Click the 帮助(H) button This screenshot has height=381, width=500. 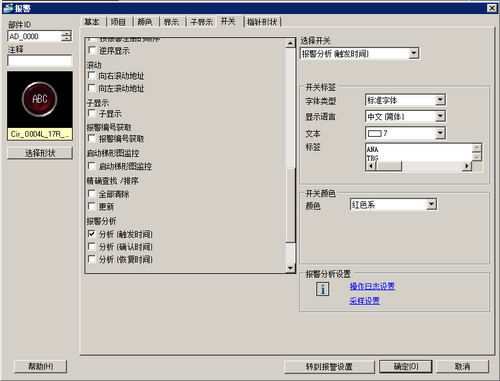[40, 367]
